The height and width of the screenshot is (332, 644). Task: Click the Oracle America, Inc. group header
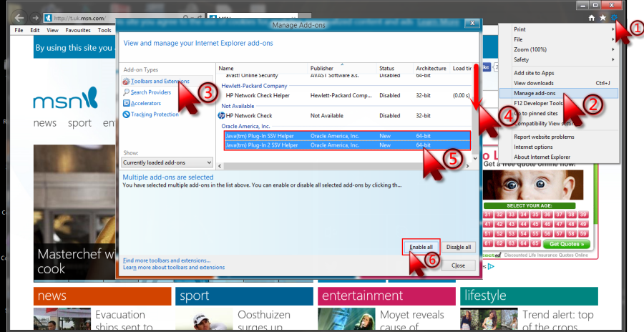245,126
